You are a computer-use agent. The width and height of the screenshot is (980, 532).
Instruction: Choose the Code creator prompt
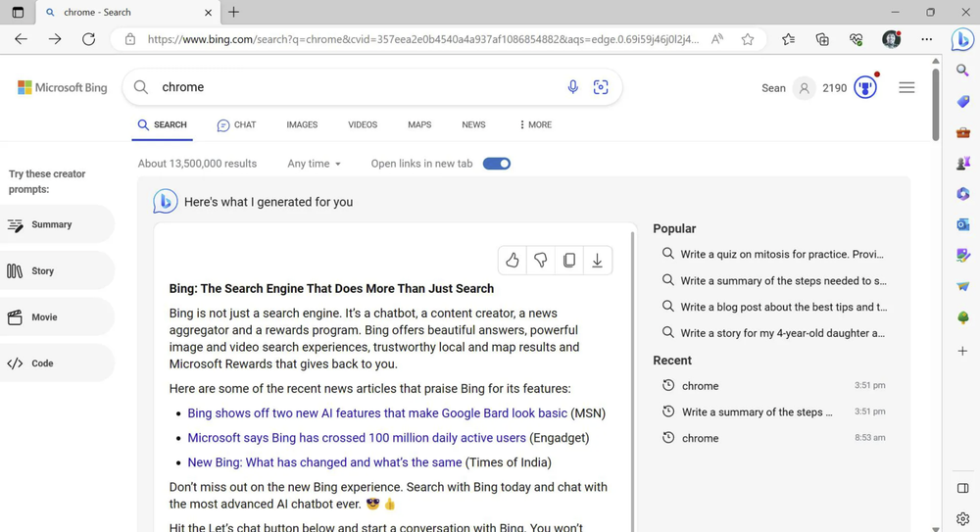tap(57, 363)
